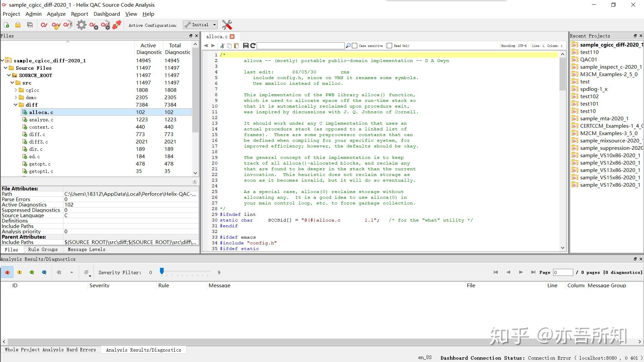Viewport: 644px width, 362px height.
Task: Click the save icon in editor toolbar
Action: tap(246, 46)
